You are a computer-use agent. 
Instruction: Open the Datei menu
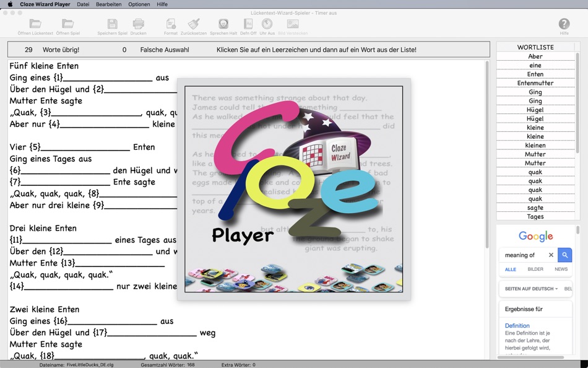[x=83, y=4]
